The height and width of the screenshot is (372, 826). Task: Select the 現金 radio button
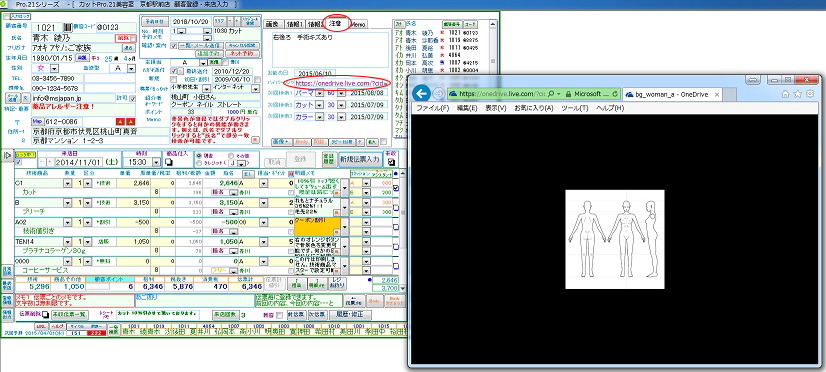tap(199, 155)
